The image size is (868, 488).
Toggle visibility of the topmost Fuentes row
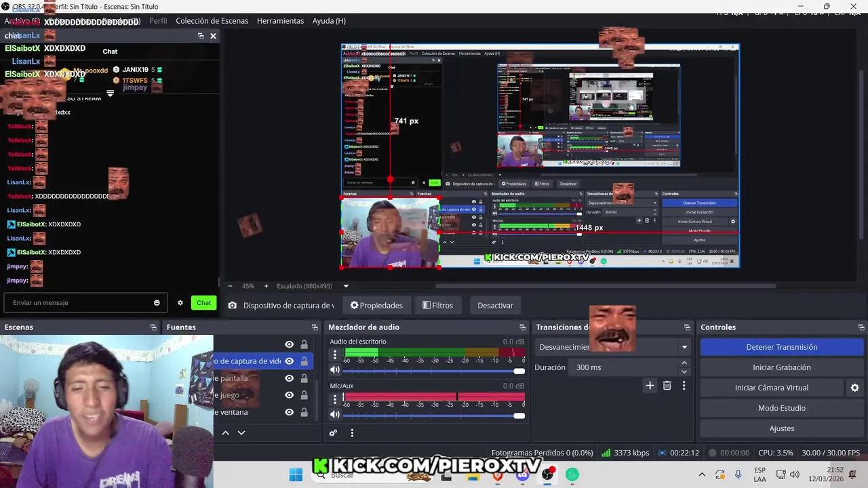click(x=290, y=344)
